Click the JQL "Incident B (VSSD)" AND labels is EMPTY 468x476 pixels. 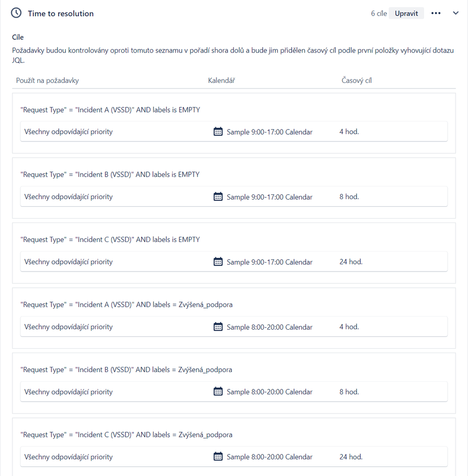[110, 175]
